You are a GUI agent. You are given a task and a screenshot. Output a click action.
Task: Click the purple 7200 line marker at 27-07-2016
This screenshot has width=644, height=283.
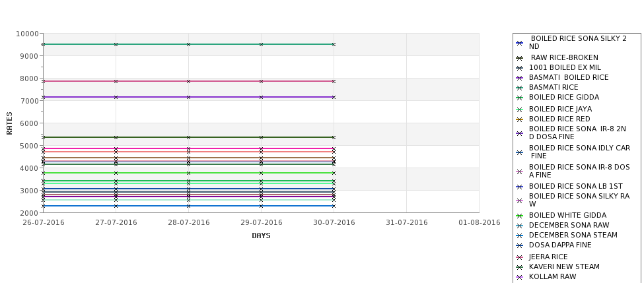116,97
